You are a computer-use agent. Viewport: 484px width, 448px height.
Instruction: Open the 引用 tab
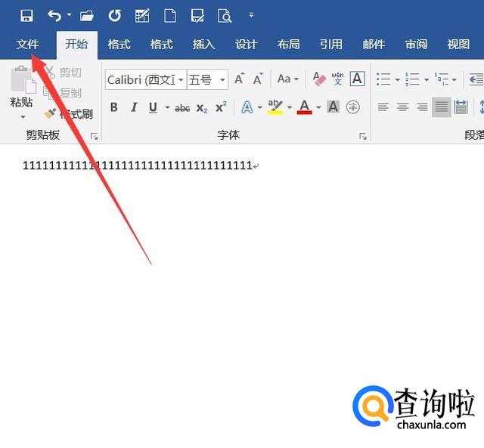coord(331,45)
